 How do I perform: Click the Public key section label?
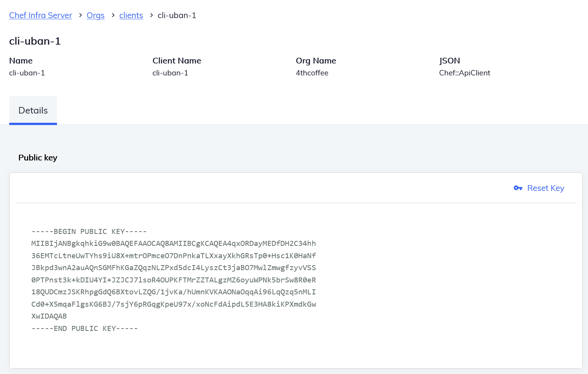pyautogui.click(x=38, y=157)
